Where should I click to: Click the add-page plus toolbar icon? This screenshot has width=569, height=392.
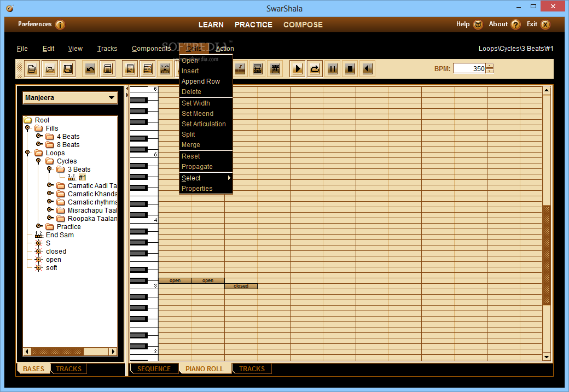130,68
